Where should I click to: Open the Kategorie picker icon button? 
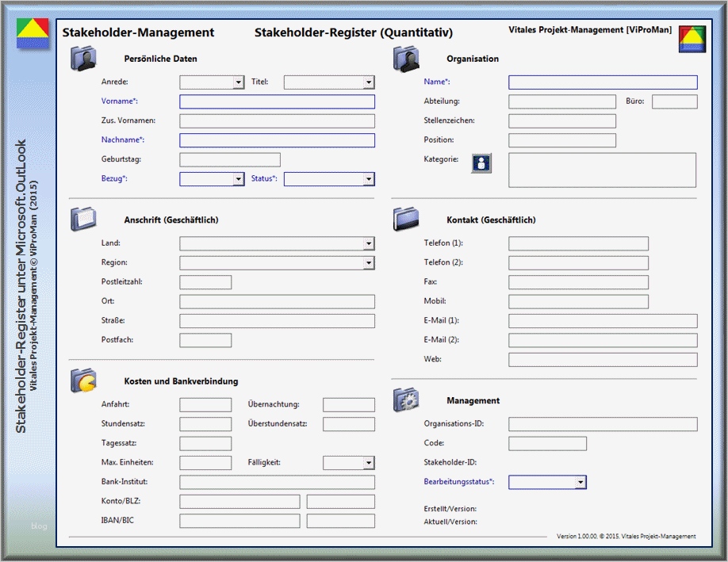coord(481,163)
